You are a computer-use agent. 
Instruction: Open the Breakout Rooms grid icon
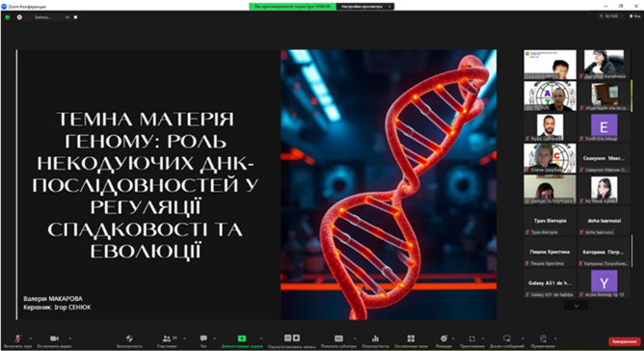click(411, 338)
